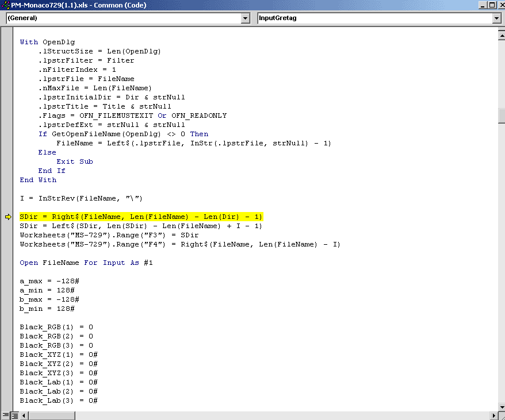Viewport: 505px width, 420px height.
Task: Click the 'Open FileName For Input As #1' line
Action: click(x=86, y=263)
